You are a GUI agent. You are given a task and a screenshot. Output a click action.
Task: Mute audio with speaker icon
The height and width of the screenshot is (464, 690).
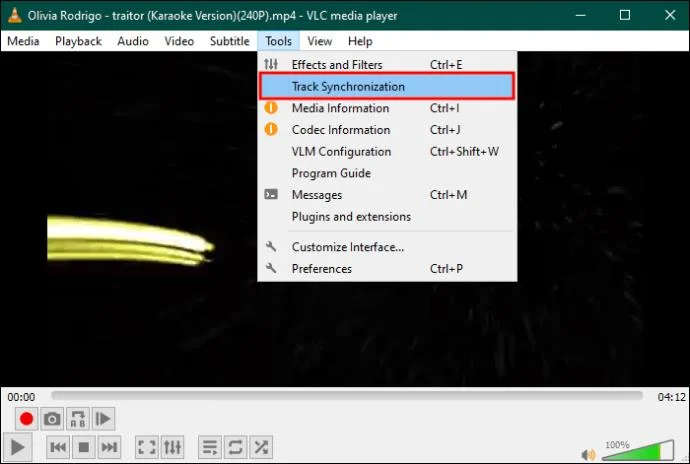[x=588, y=454]
